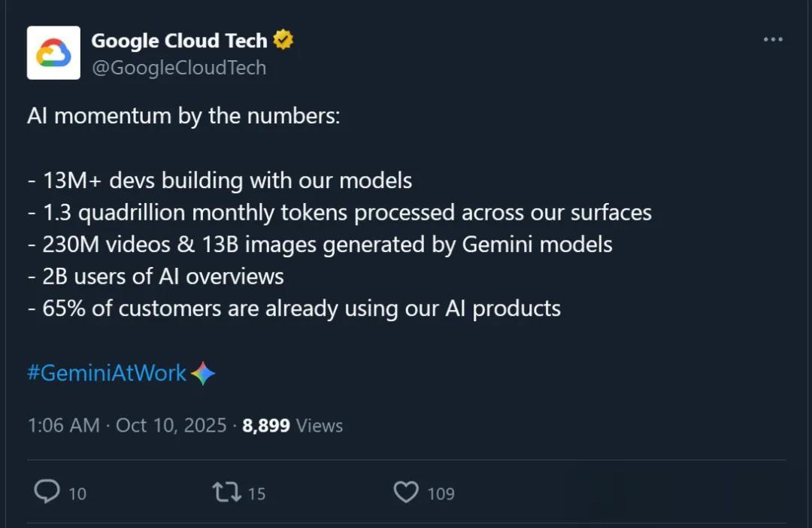View analytics via the 8,899 Views link
Image resolution: width=812 pixels, height=528 pixels.
[292, 425]
